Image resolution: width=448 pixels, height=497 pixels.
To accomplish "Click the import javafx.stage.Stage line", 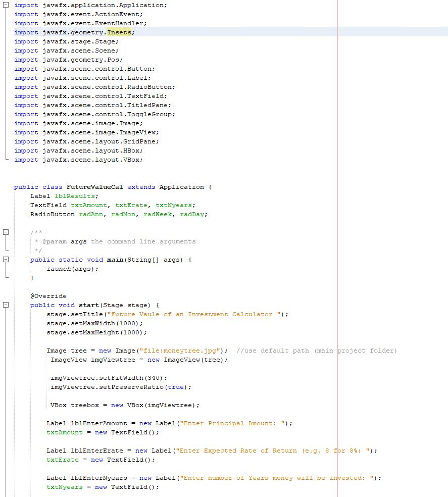I will [x=66, y=41].
